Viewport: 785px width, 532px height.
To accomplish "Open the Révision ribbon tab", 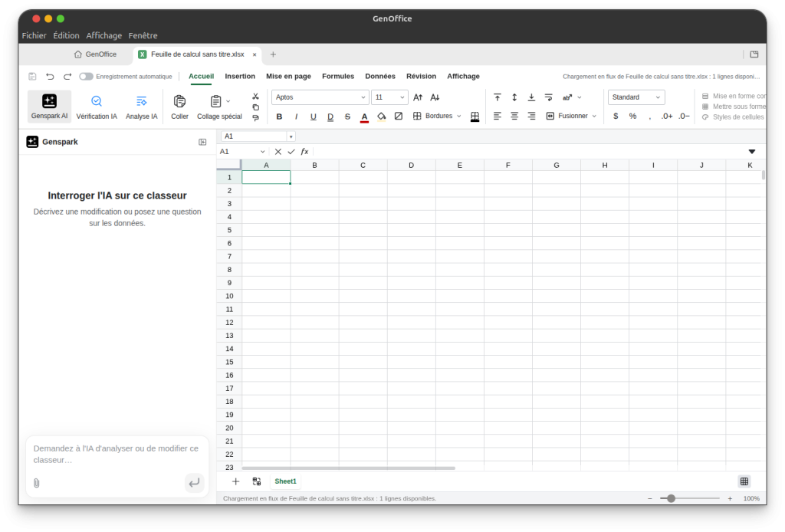I will tap(421, 76).
